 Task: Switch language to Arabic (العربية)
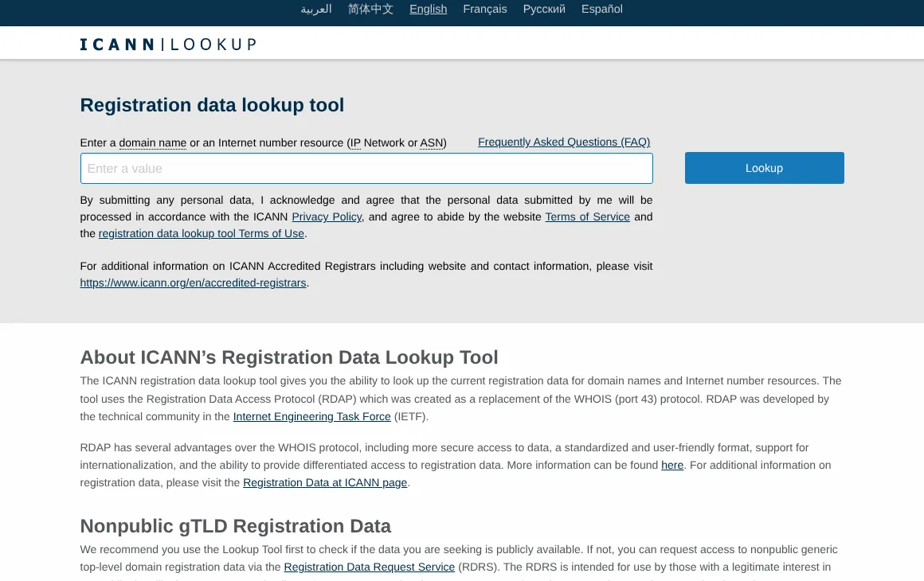point(316,9)
